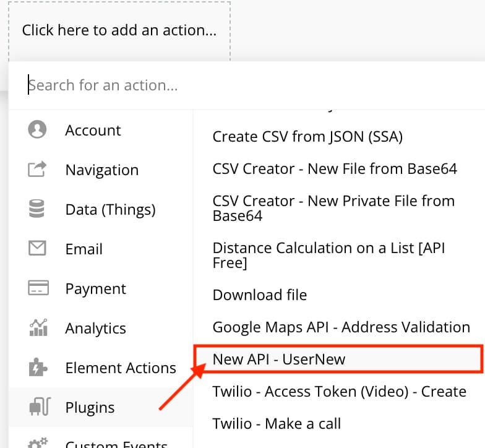Select the Navigation arrow icon
Image resolution: width=485 pixels, height=448 pixels.
[x=37, y=170]
